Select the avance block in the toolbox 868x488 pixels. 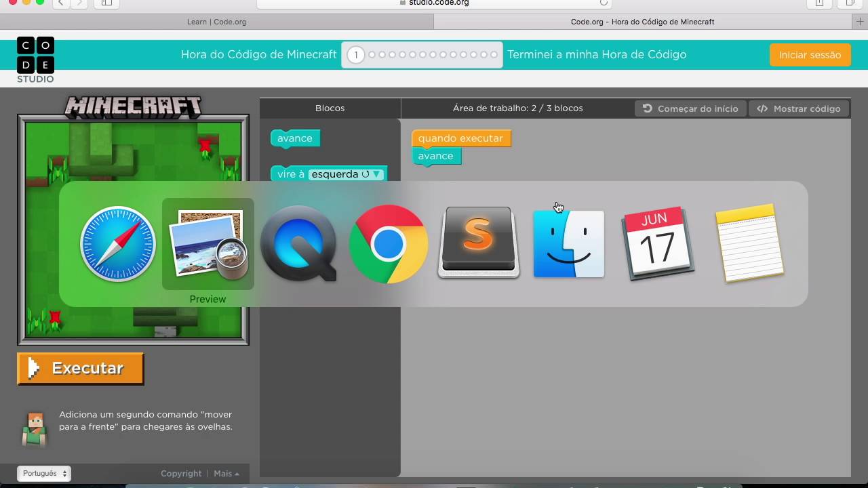(x=294, y=138)
